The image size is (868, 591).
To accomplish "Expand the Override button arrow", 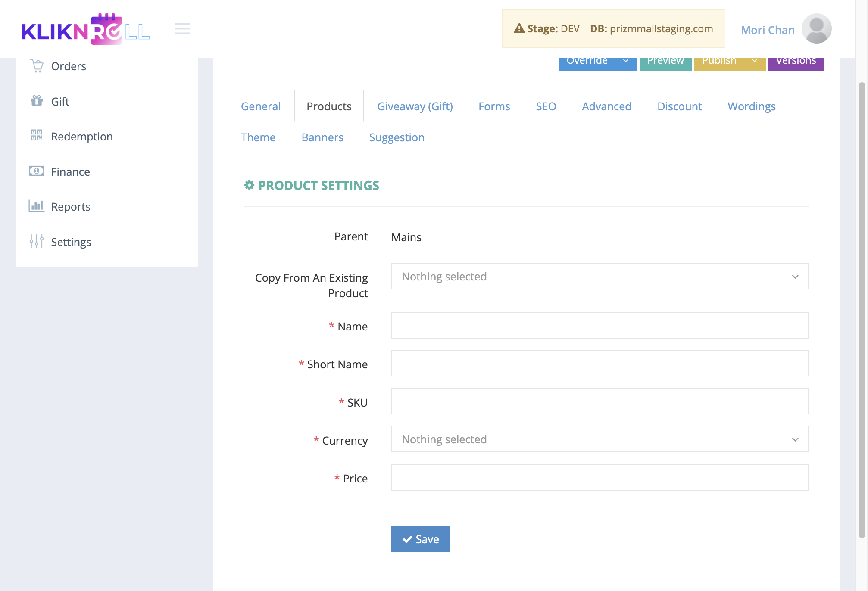I will click(x=626, y=61).
